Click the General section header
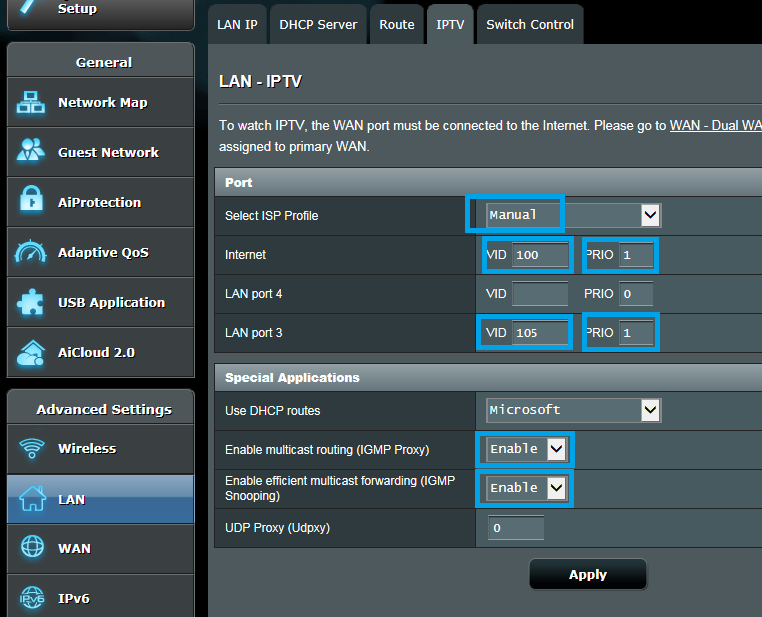This screenshot has width=762, height=617. [x=101, y=61]
